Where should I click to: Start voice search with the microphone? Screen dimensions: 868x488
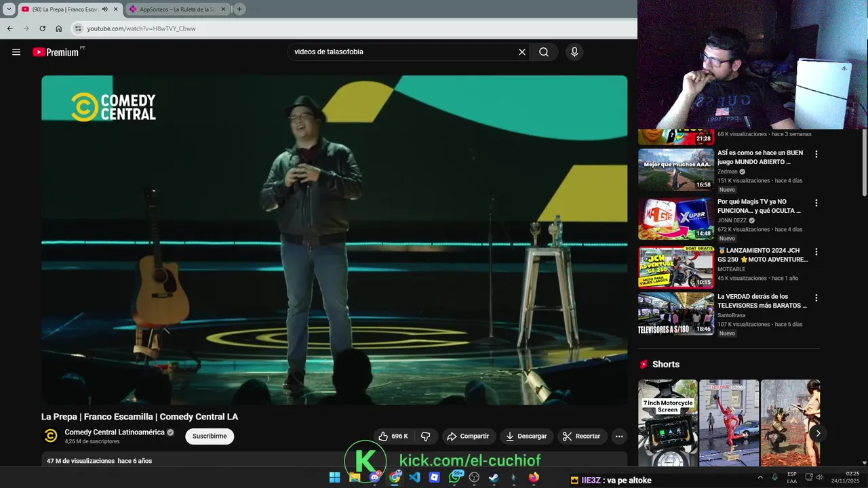click(574, 52)
